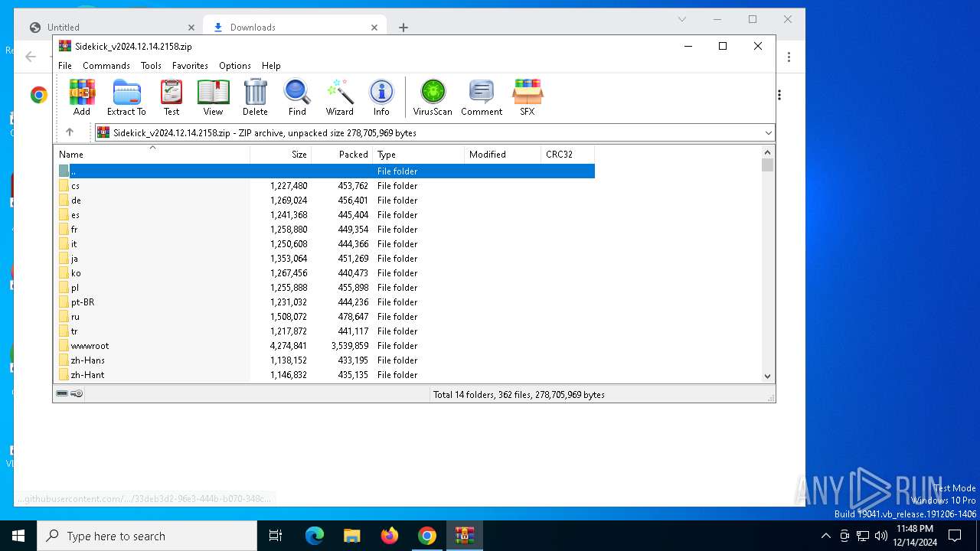This screenshot has height=551, width=980.
Task: Launch the Wizard wand icon
Action: point(340,97)
